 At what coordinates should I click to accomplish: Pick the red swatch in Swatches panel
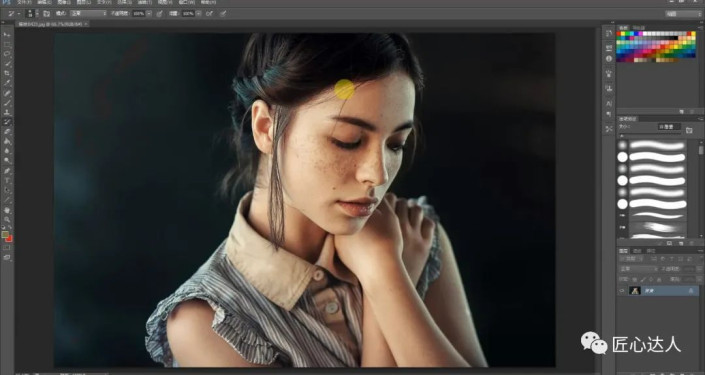(619, 33)
